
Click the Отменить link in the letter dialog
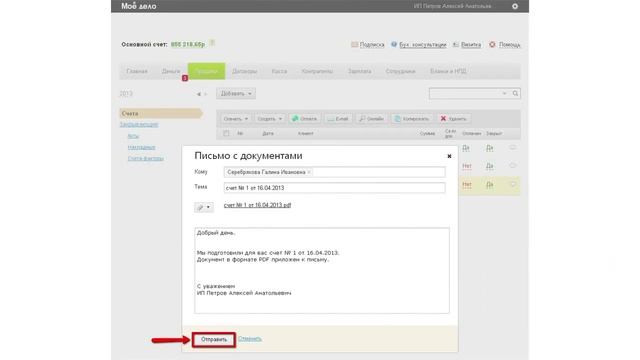point(250,339)
